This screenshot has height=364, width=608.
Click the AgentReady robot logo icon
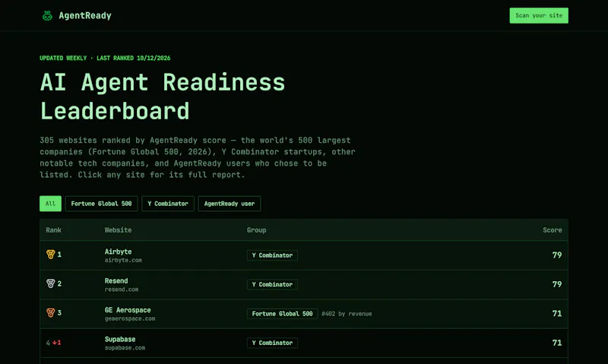47,16
